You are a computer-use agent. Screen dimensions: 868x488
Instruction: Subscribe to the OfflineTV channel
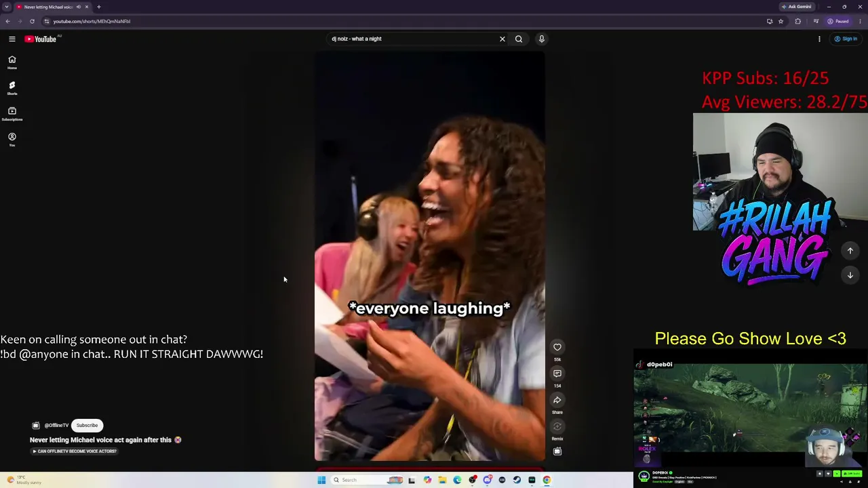(87, 425)
